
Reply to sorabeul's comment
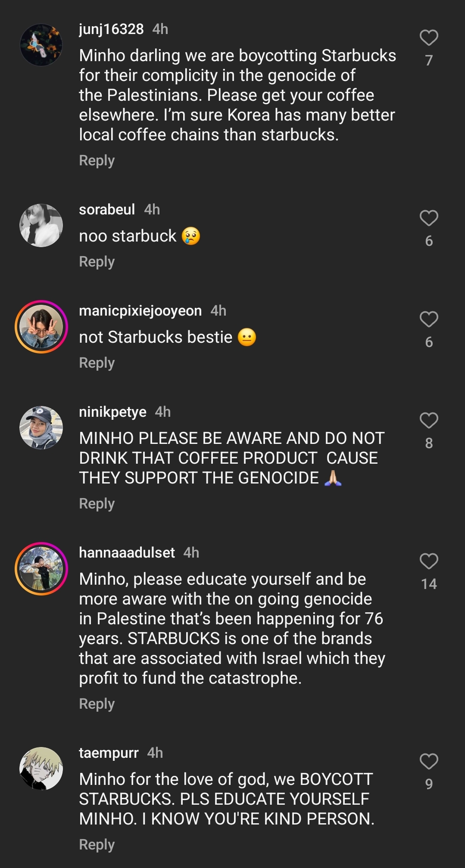pos(97,261)
